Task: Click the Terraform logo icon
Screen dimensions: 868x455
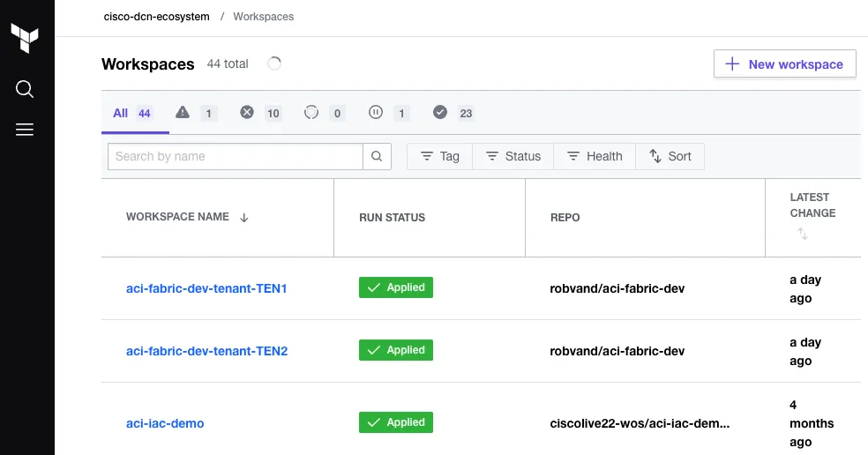Action: 25,40
